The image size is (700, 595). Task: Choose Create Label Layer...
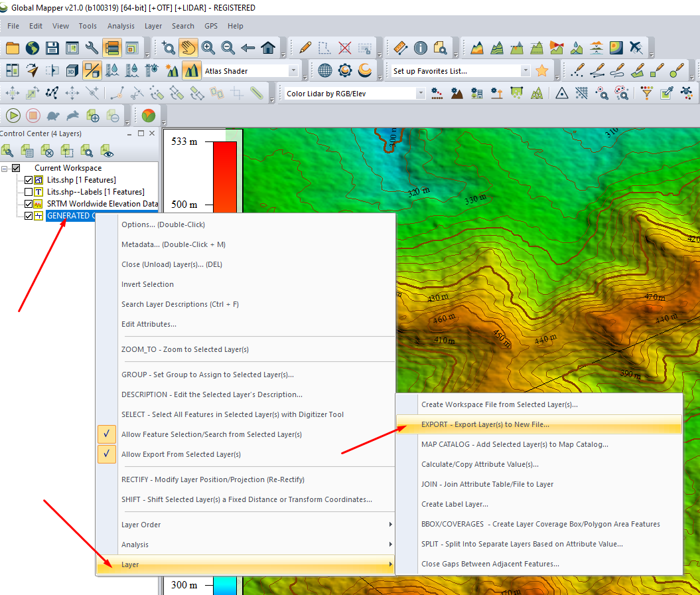coord(539,504)
